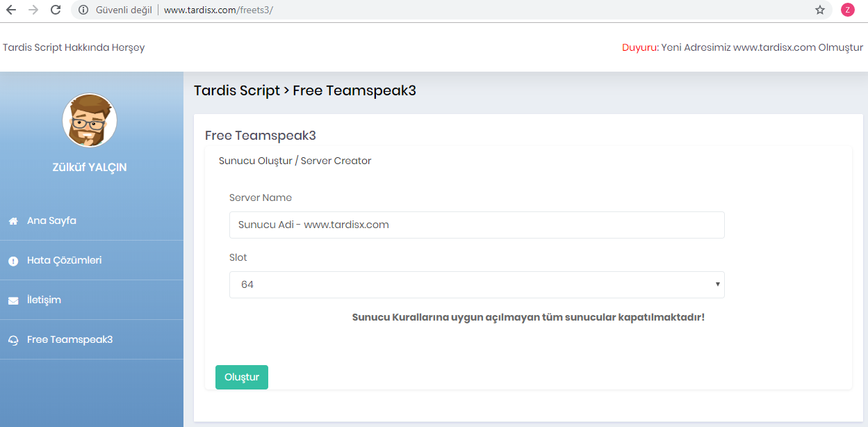Image resolution: width=868 pixels, height=427 pixels.
Task: Select Free Teamspeak3 in the sidebar
Action: click(x=92, y=340)
